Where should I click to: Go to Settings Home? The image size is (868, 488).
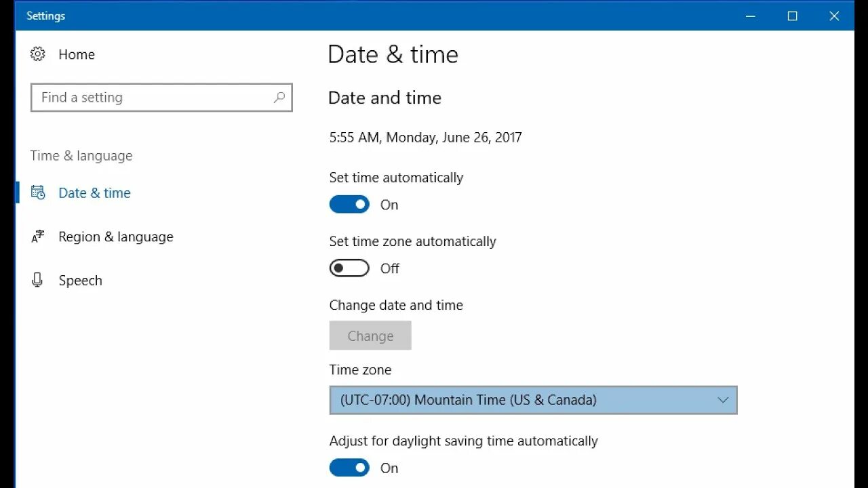(x=76, y=54)
